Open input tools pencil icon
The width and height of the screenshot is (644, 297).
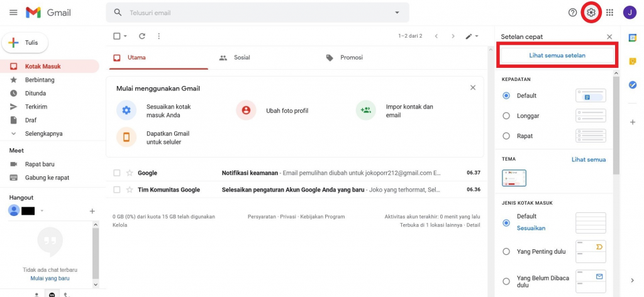[469, 36]
